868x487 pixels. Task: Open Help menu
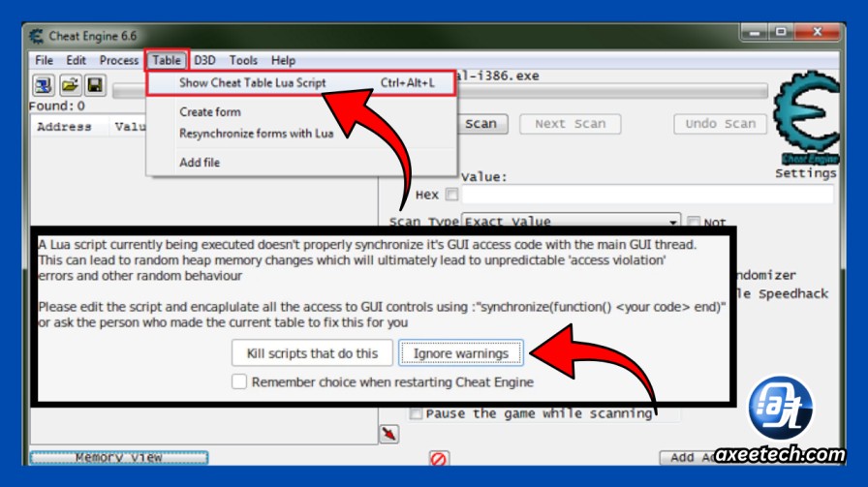283,60
